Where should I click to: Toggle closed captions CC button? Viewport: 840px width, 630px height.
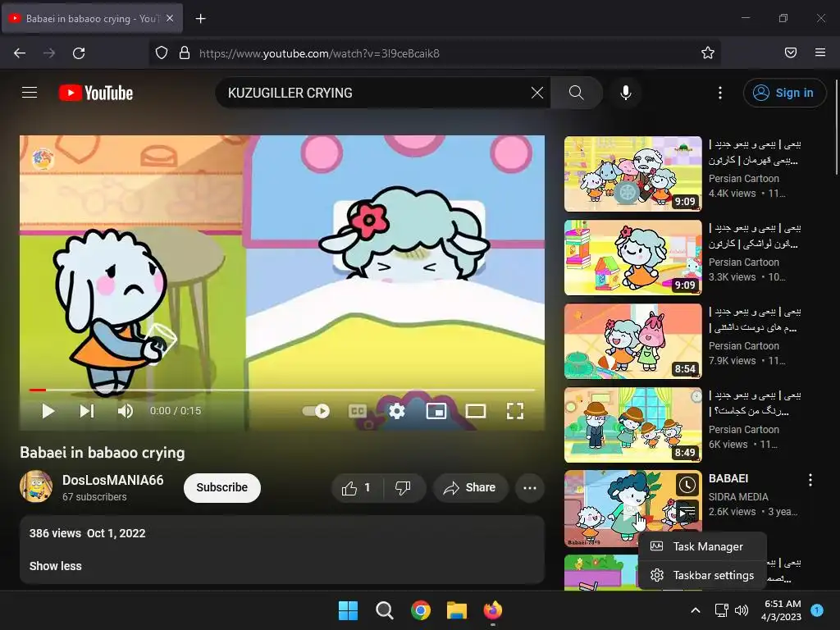pos(358,411)
